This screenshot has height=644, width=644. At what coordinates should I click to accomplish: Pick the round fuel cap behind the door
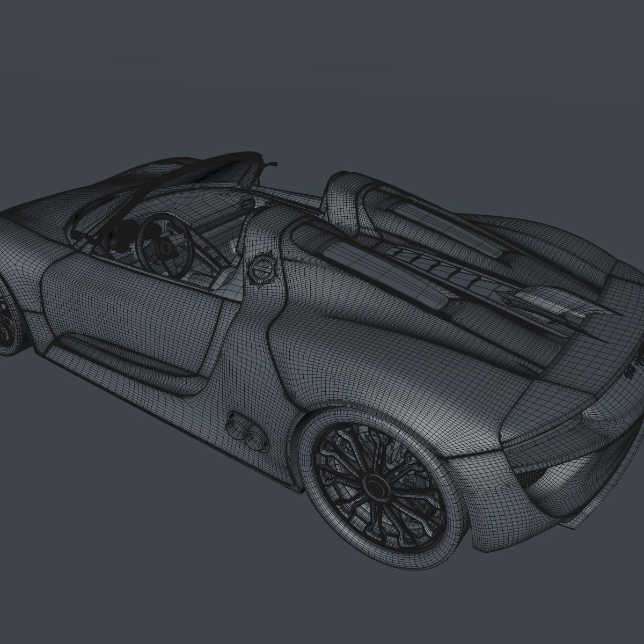point(264,268)
